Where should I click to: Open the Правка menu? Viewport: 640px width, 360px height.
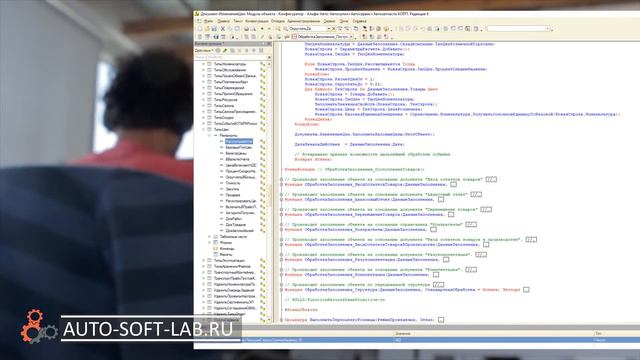tap(223, 21)
